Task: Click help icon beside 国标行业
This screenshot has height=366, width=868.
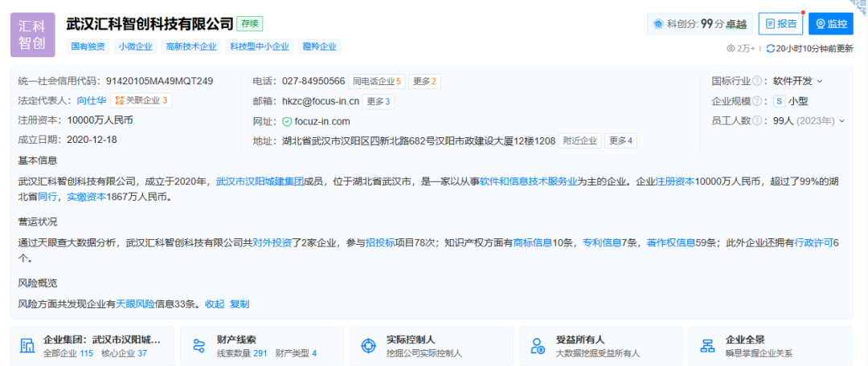Action: 756,81
